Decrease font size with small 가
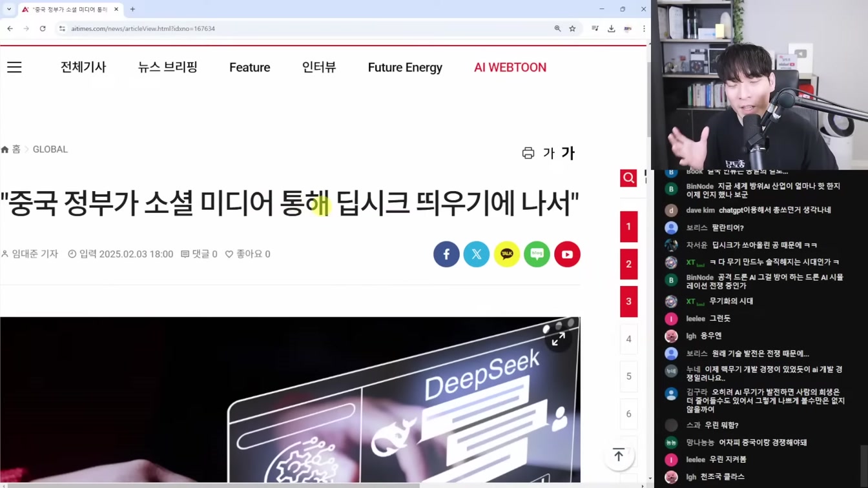Image resolution: width=868 pixels, height=488 pixels. (549, 153)
